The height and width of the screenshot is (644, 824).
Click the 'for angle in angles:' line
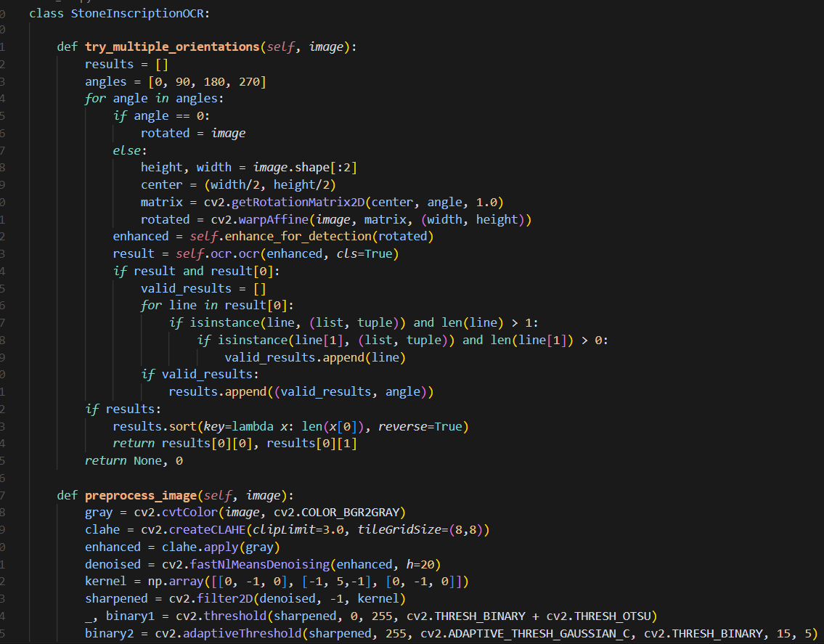[x=155, y=98]
